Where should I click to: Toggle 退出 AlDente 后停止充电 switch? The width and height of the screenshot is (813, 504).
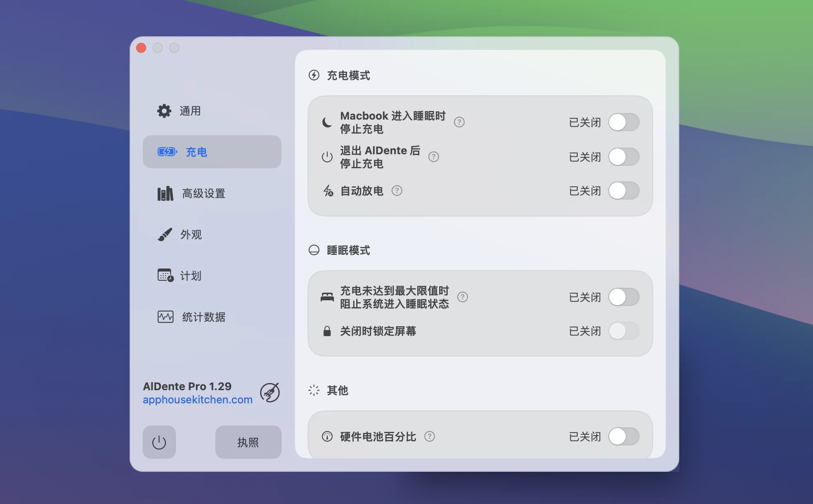pyautogui.click(x=624, y=157)
